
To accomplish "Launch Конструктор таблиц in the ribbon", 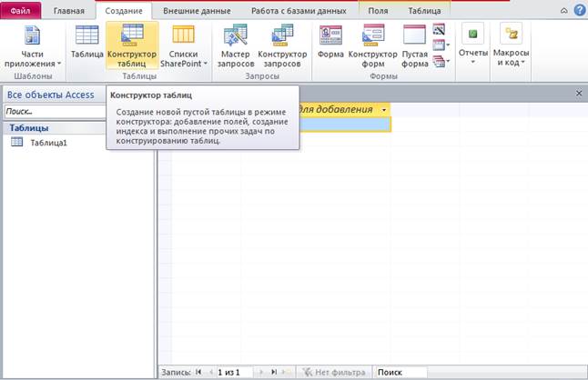I will (x=132, y=45).
